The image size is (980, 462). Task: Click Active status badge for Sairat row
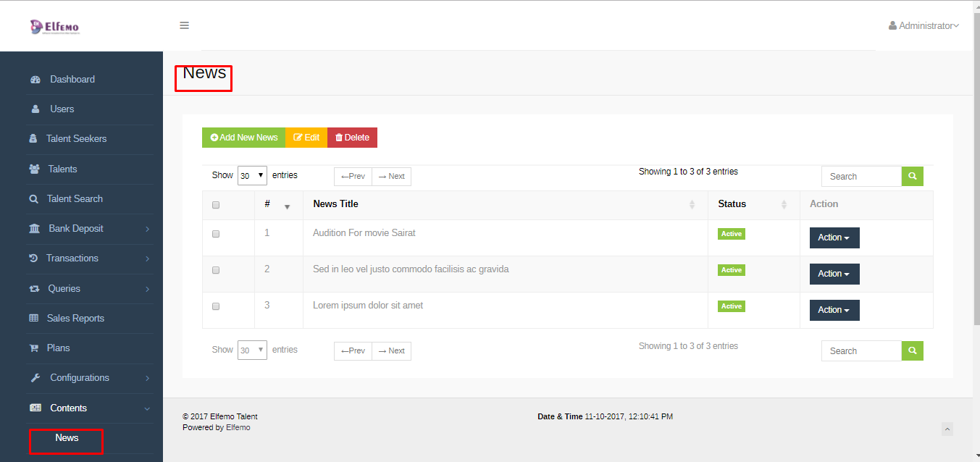tap(732, 234)
